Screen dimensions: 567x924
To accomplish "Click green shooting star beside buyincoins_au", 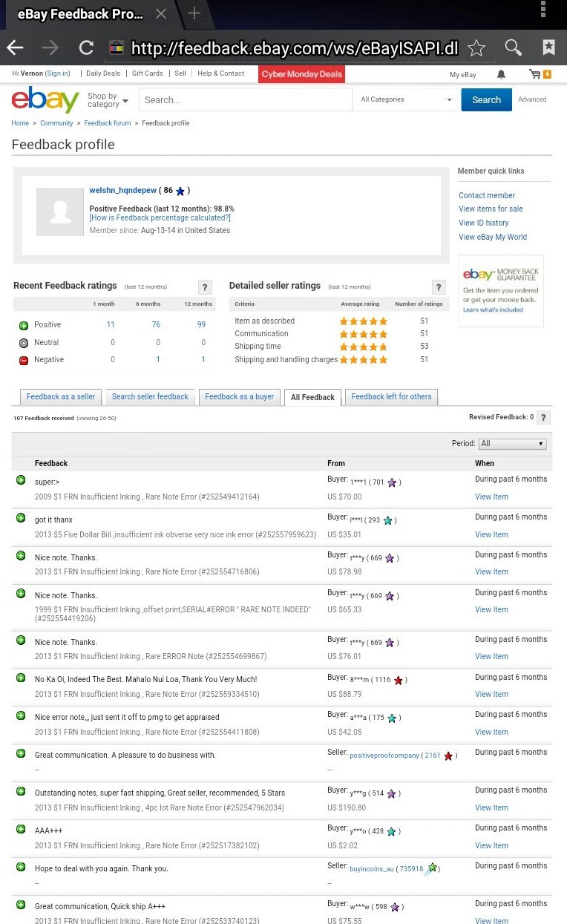I will [430, 868].
